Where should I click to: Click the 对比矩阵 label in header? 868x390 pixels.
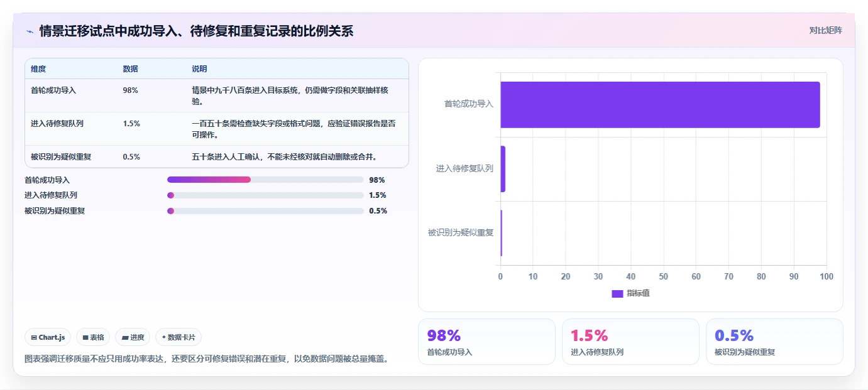[825, 30]
